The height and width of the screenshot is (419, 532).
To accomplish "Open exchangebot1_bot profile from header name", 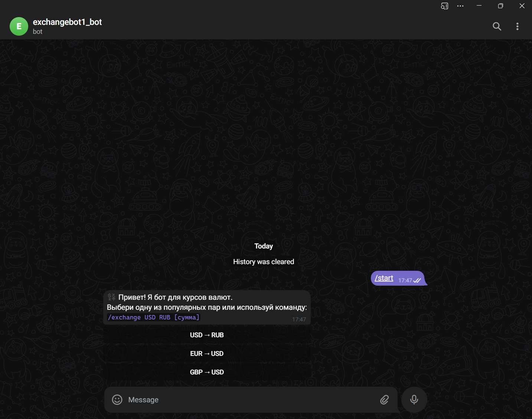I will pyautogui.click(x=67, y=22).
